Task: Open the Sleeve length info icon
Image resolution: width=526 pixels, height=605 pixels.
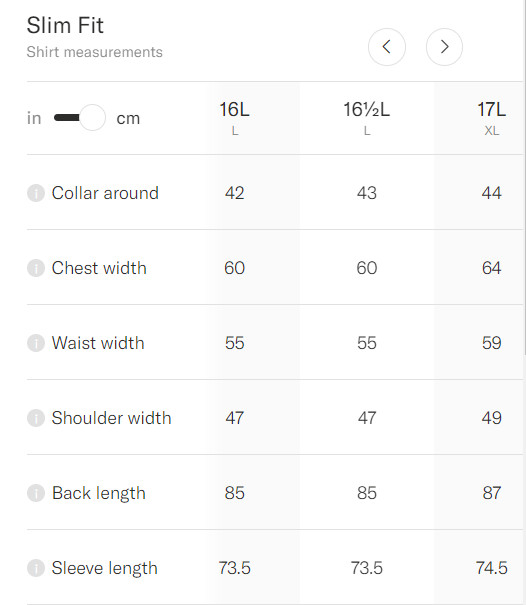Action: click(36, 568)
